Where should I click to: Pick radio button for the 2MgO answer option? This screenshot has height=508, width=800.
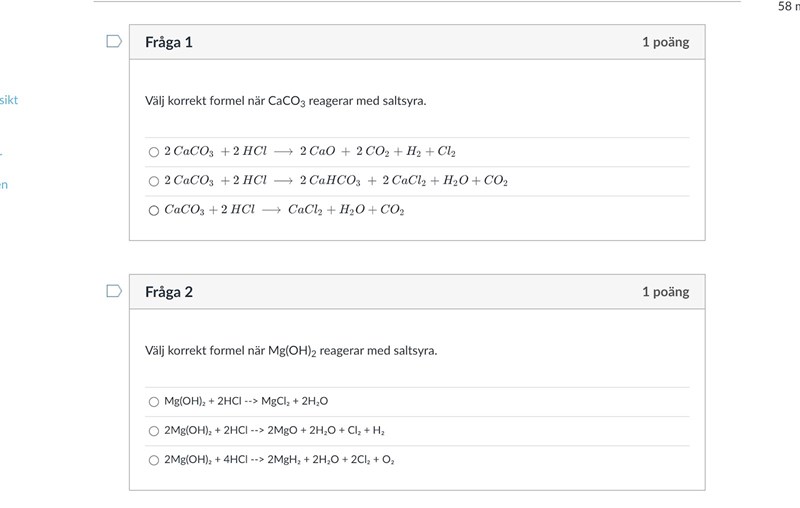click(154, 431)
